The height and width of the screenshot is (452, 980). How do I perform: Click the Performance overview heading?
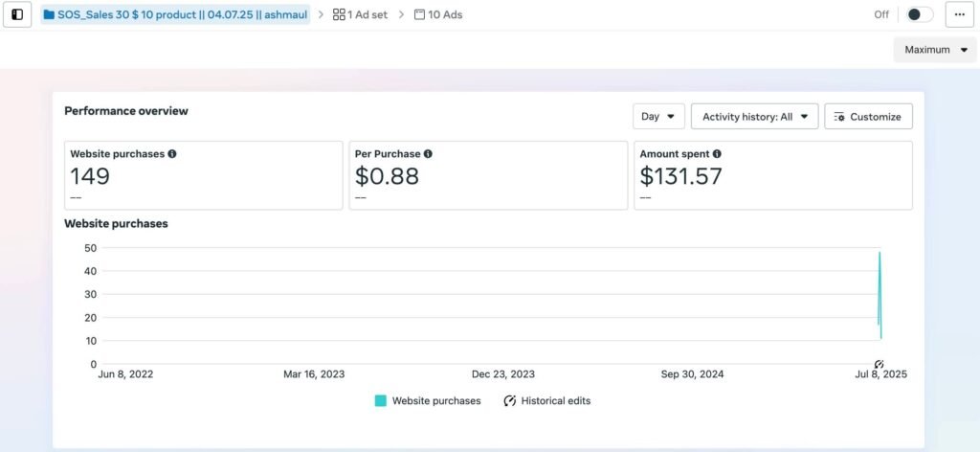pos(126,111)
